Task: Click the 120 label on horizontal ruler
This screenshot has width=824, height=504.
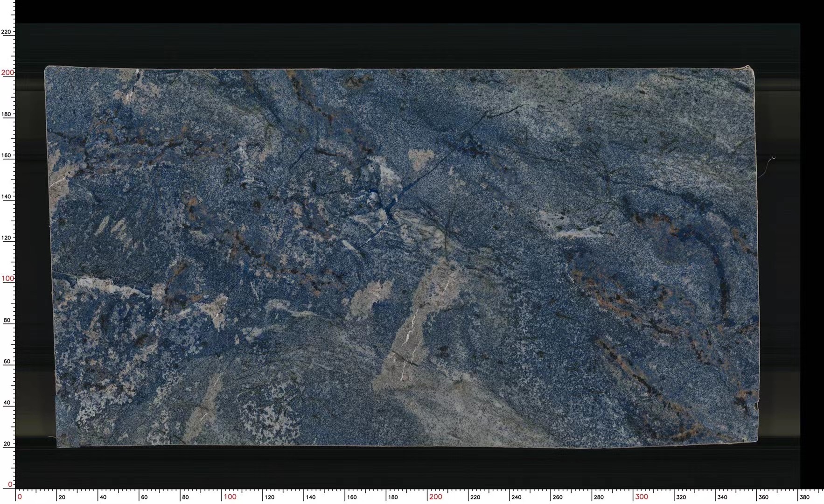Action: [x=270, y=497]
